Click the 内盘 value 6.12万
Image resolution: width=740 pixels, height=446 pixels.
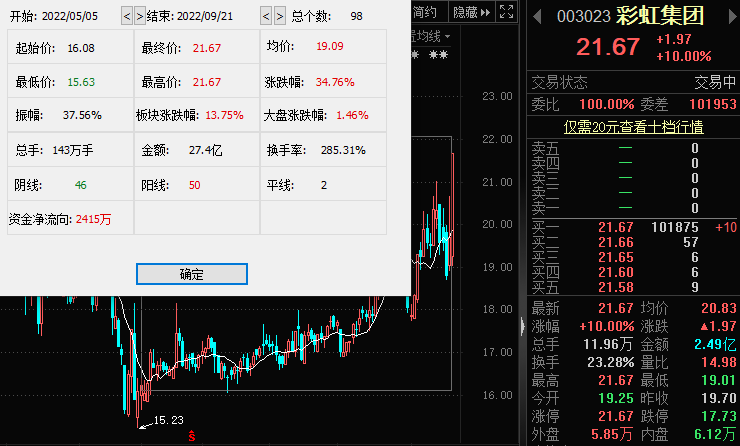click(715, 434)
